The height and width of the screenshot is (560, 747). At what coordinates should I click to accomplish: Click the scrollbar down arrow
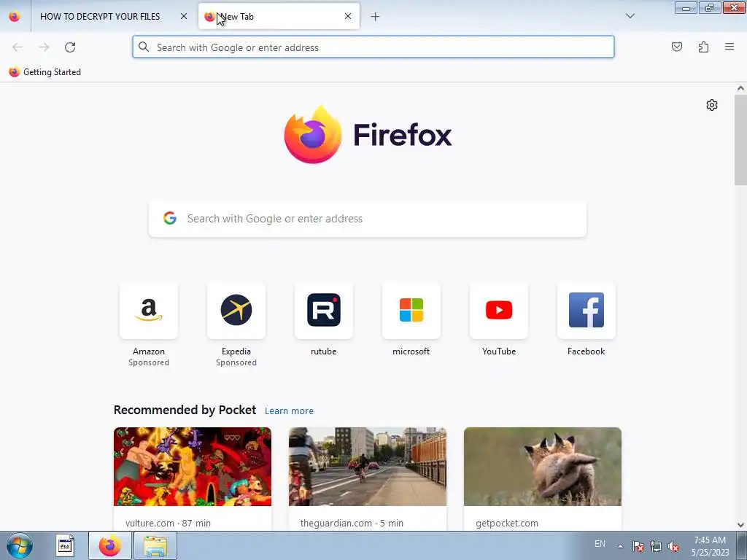[x=740, y=525]
